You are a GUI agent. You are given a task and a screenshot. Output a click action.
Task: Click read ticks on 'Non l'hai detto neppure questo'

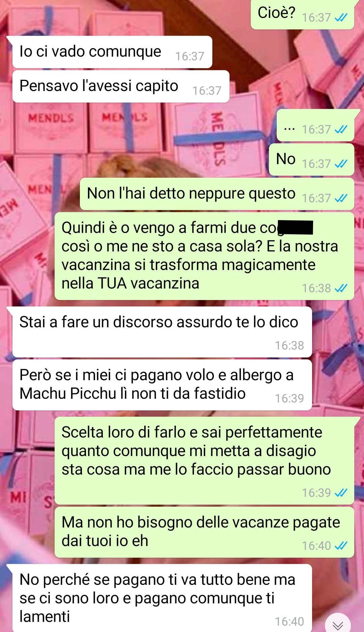tap(341, 198)
